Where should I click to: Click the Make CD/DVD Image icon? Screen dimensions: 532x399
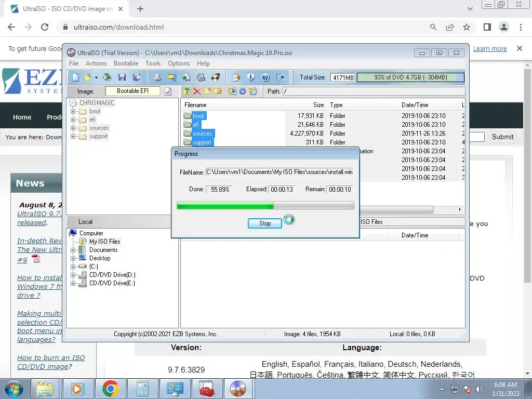tap(157, 77)
